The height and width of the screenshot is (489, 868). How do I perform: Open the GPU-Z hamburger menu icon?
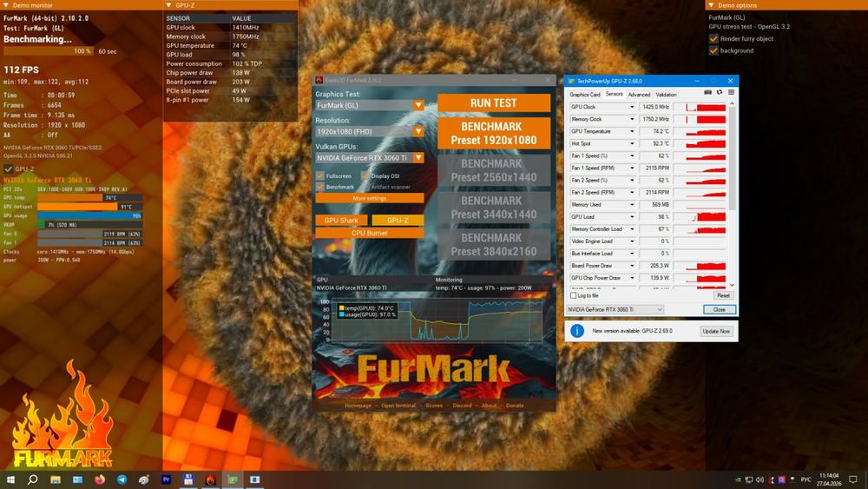click(731, 92)
